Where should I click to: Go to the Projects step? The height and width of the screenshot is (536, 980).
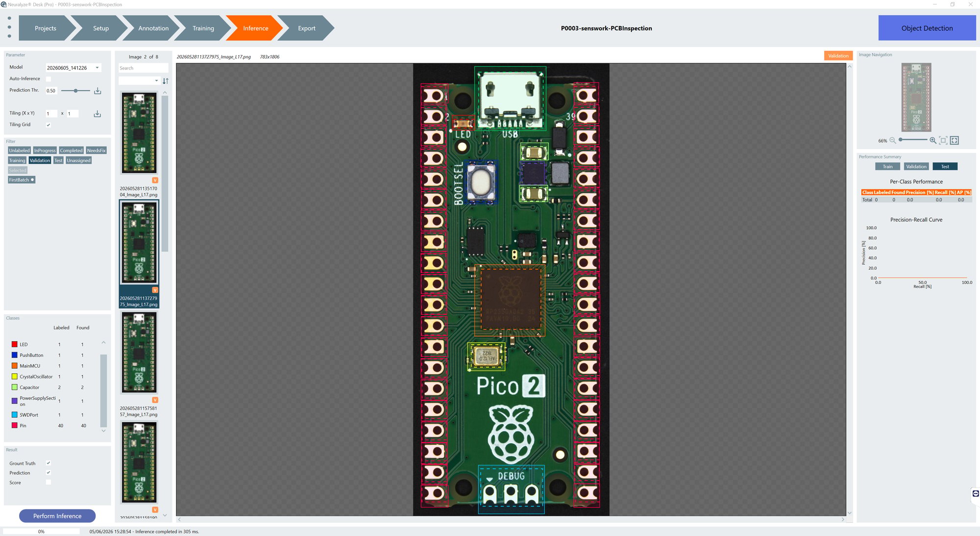pos(46,28)
